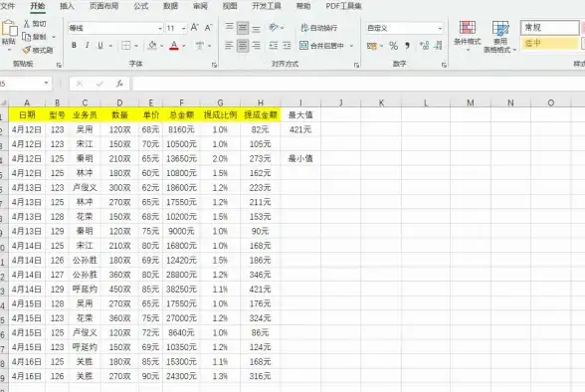Set bottom vertical alignment
The height and width of the screenshot is (392, 585).
point(256,28)
